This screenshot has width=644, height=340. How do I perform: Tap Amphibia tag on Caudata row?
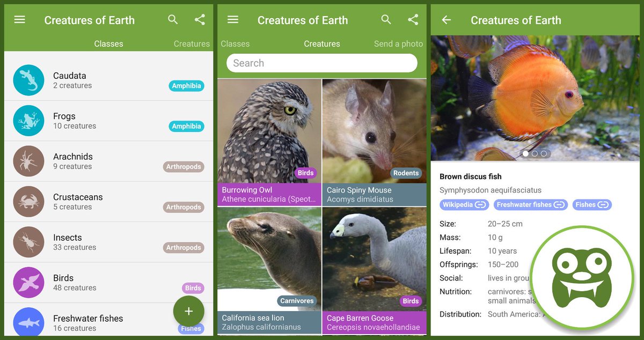tap(187, 86)
